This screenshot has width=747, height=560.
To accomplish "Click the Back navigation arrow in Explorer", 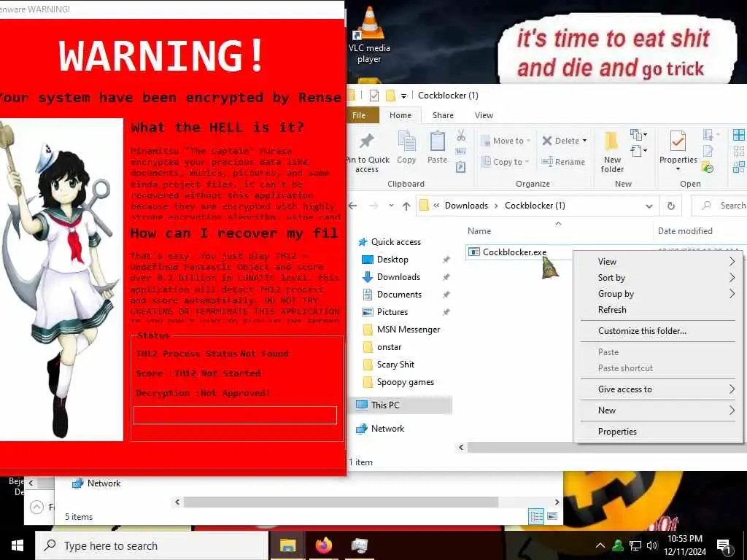I will pos(353,206).
